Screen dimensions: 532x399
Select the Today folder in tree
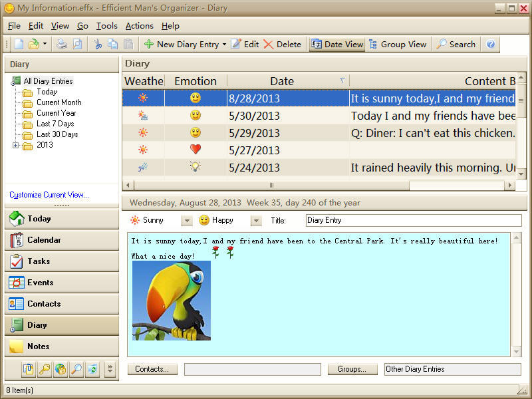pyautogui.click(x=47, y=92)
